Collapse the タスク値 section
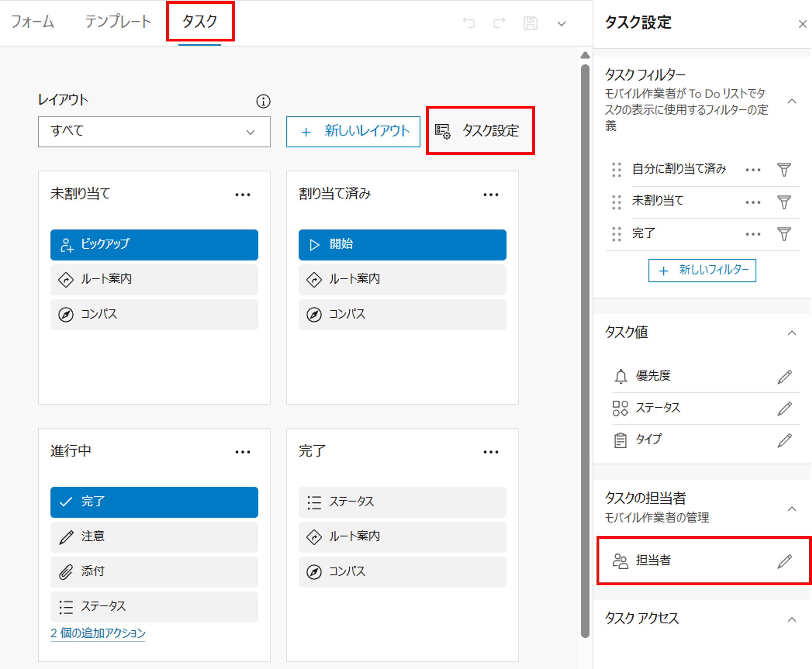 [x=792, y=333]
